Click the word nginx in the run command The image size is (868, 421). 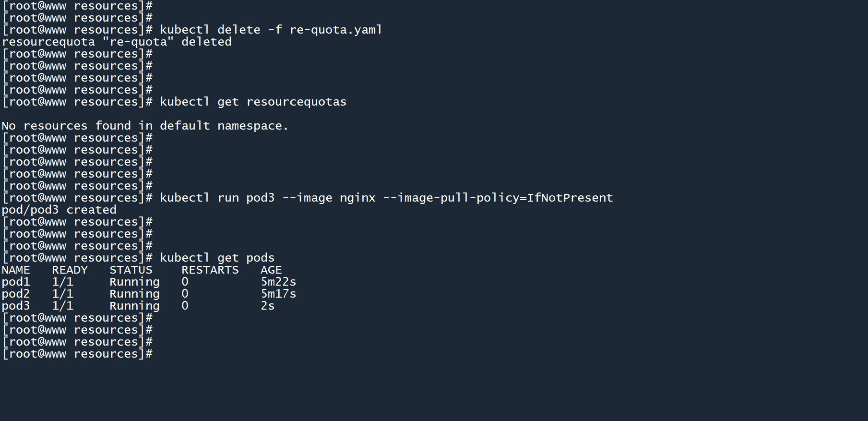point(357,198)
